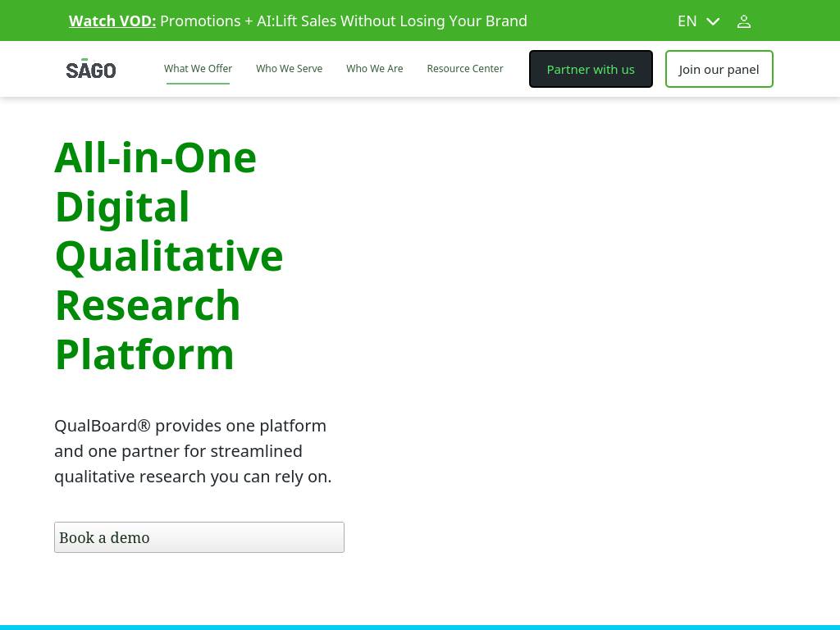Screen dimensions: 840x630
Task: Select the EN language label
Action: click(x=687, y=21)
